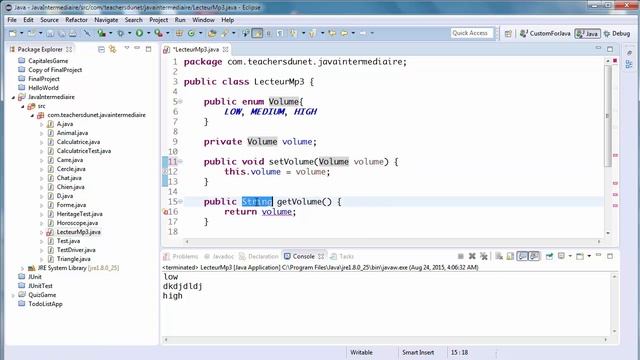Click the Quick Access search field

[471, 33]
